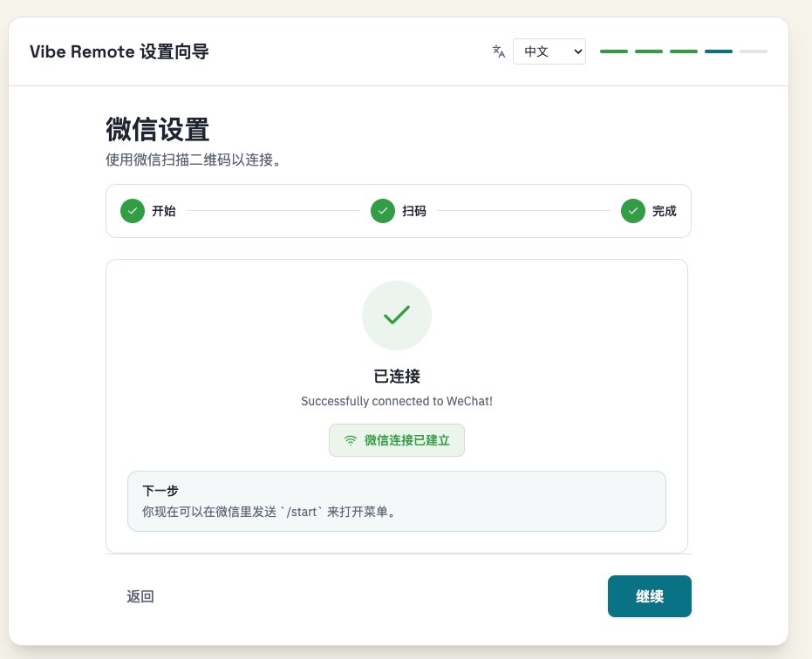The image size is (812, 659).
Task: Click the wifi icon in connection badge
Action: click(351, 440)
